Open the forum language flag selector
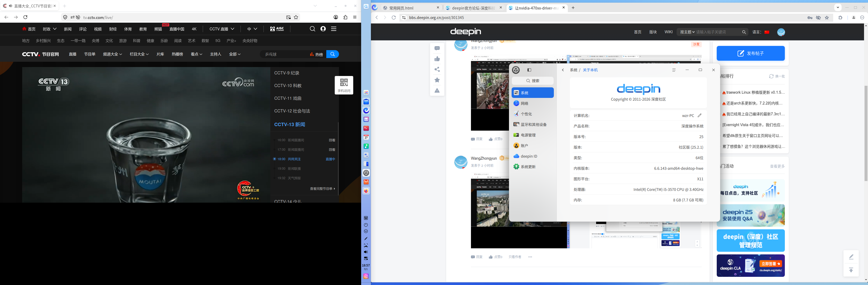The image size is (868, 285). [x=767, y=32]
